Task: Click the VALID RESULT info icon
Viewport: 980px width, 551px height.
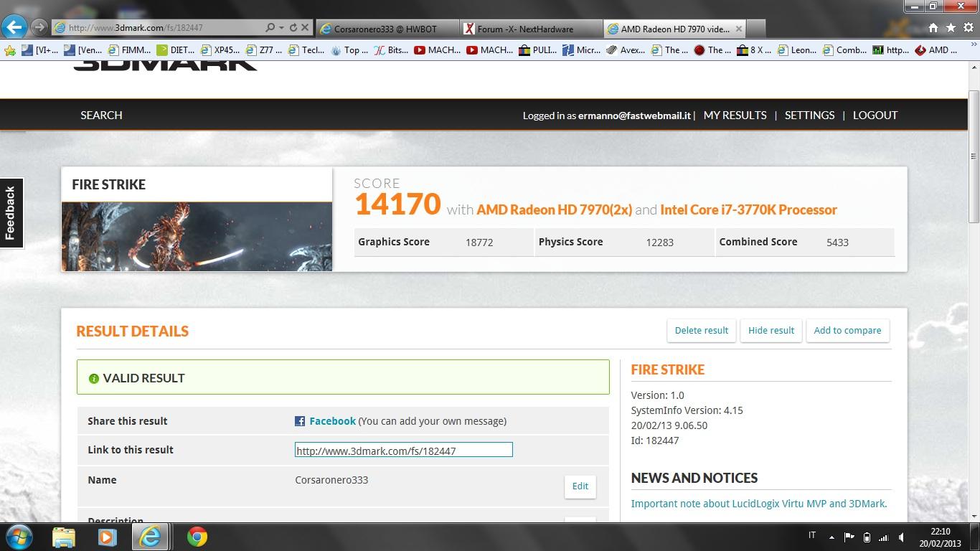Action: 93,378
